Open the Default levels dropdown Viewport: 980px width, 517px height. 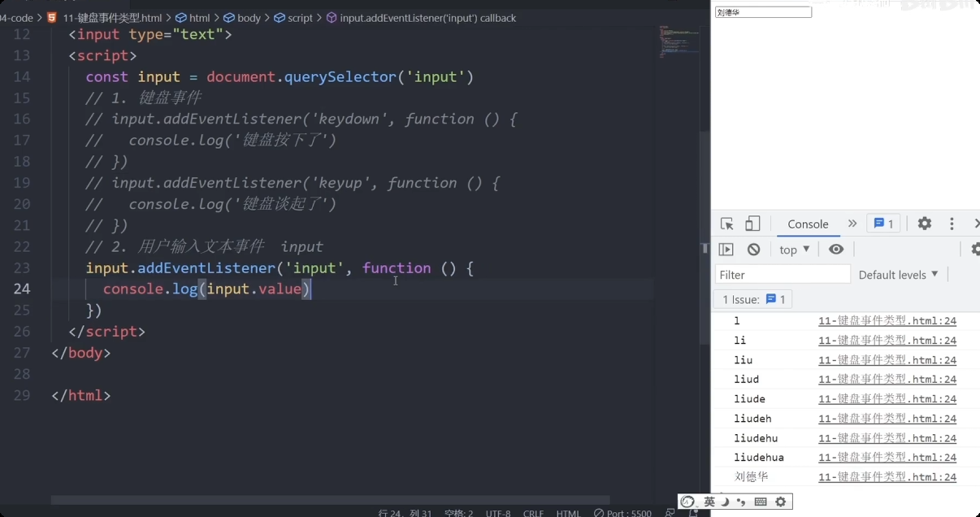899,275
